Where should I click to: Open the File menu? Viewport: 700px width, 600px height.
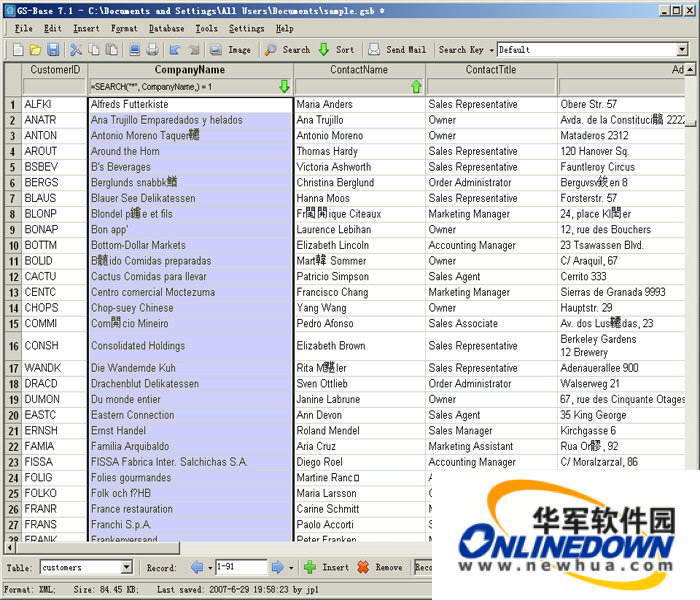tap(23, 29)
